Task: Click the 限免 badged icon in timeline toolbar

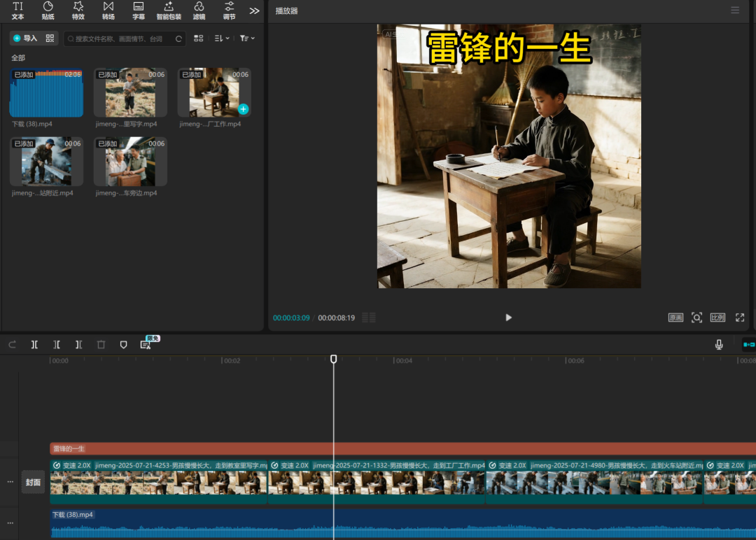Action: [x=146, y=344]
